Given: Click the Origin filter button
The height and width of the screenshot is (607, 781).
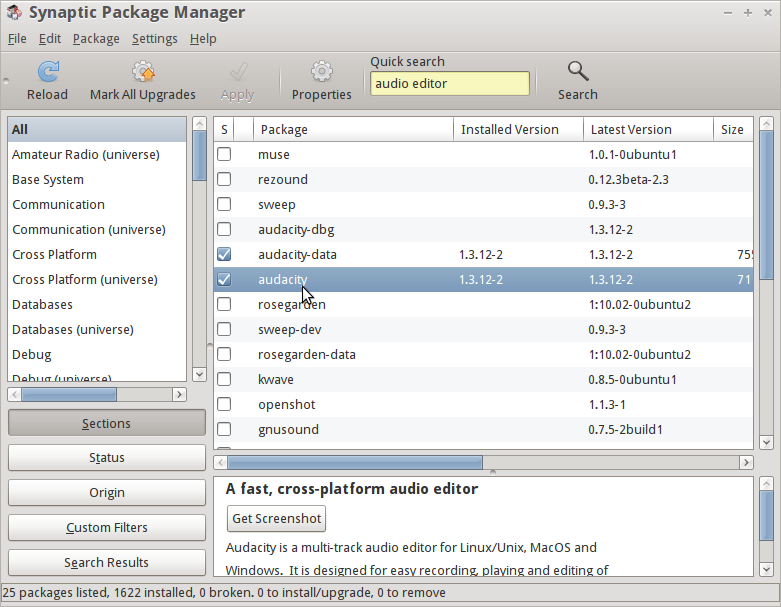Looking at the screenshot, I should [107, 492].
